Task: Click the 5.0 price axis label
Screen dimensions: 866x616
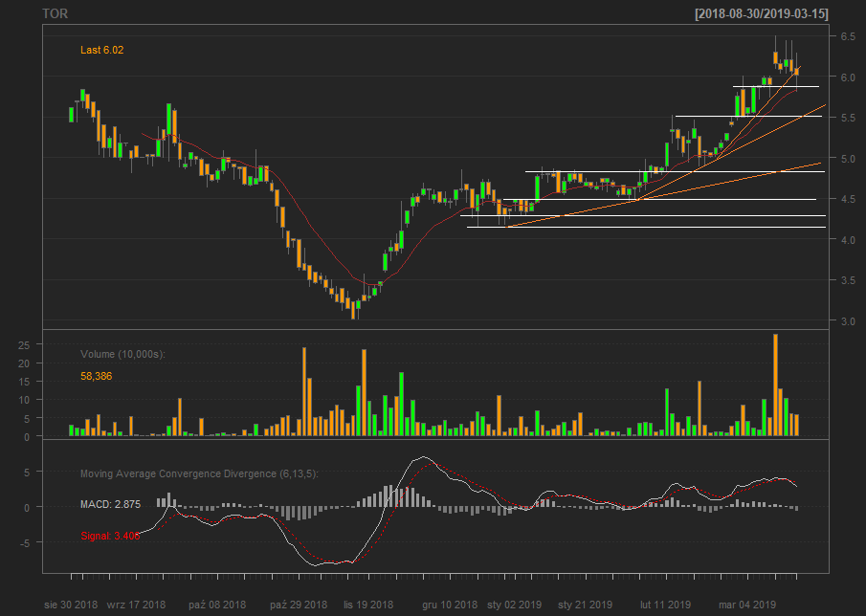Action: tap(848, 159)
